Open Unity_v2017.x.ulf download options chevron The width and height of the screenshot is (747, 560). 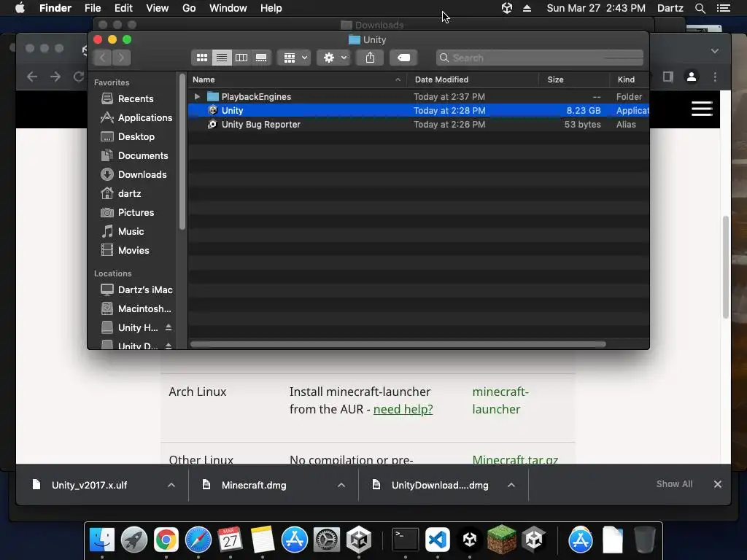tap(171, 485)
